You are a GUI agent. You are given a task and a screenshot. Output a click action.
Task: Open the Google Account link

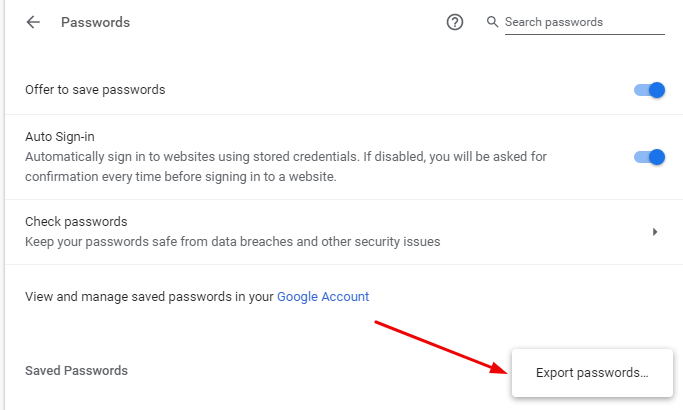tap(323, 296)
